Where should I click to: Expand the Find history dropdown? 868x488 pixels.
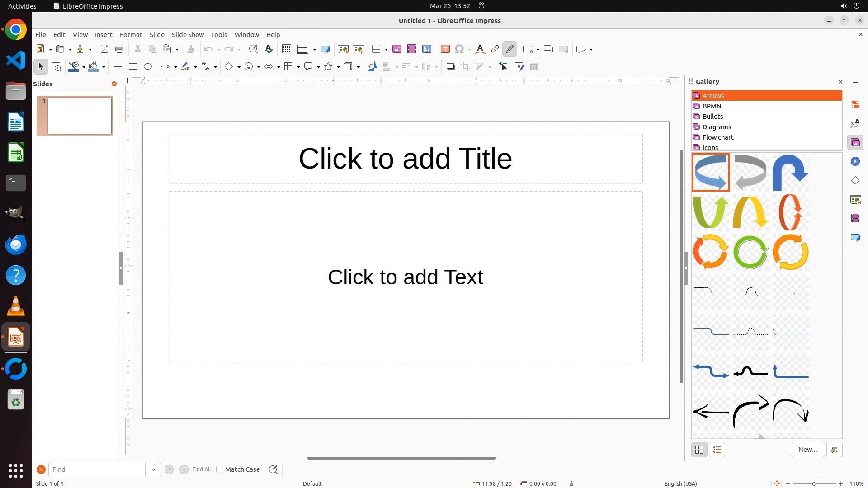click(x=153, y=469)
